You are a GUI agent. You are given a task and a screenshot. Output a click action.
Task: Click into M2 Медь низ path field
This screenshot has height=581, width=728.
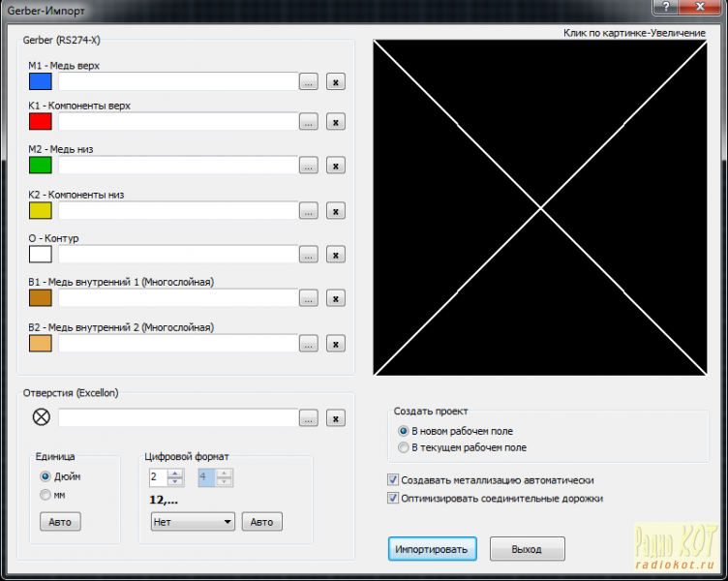point(178,165)
